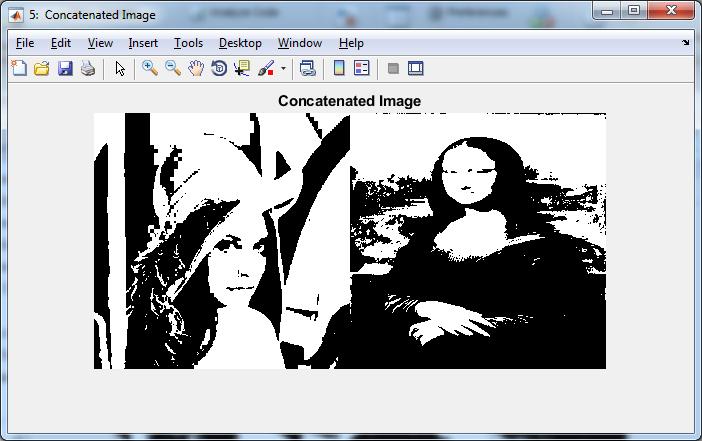
Task: Open the Tools menu
Action: point(188,43)
